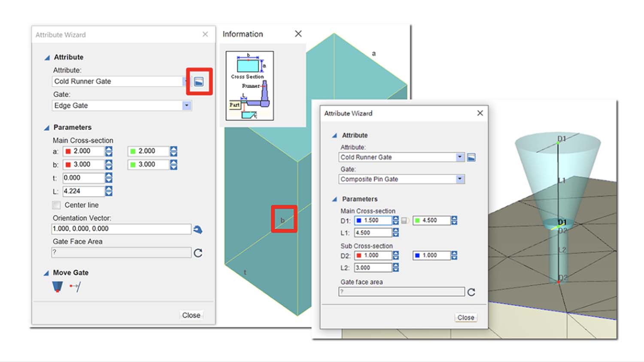
Task: Close the Information panel
Action: point(298,34)
